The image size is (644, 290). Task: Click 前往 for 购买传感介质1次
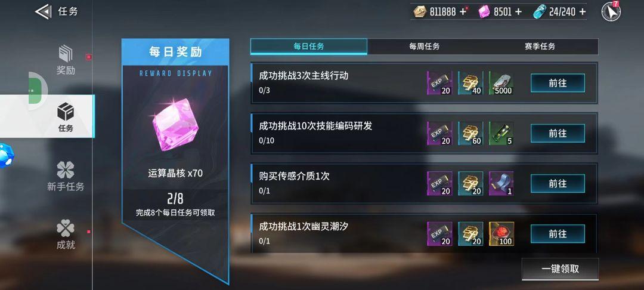coord(558,184)
